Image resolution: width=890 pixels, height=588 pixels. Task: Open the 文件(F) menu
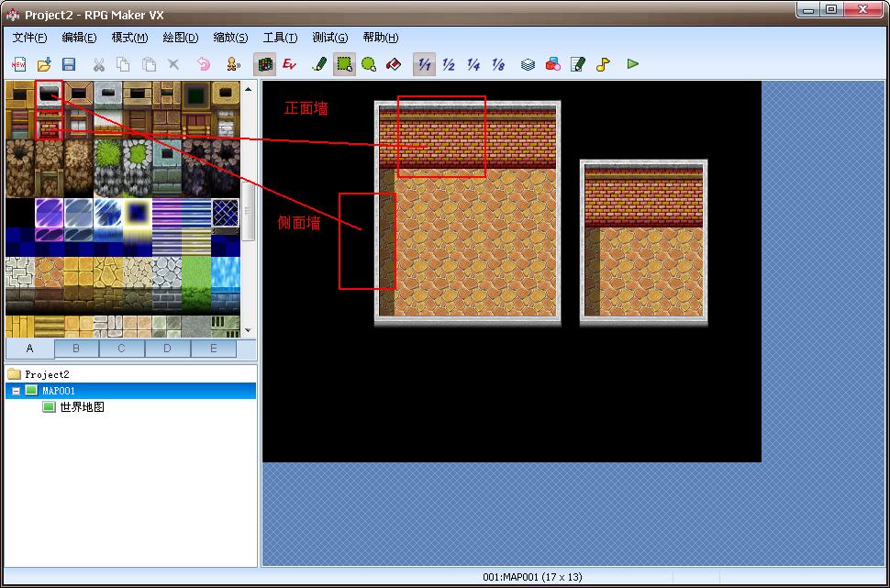(x=30, y=38)
